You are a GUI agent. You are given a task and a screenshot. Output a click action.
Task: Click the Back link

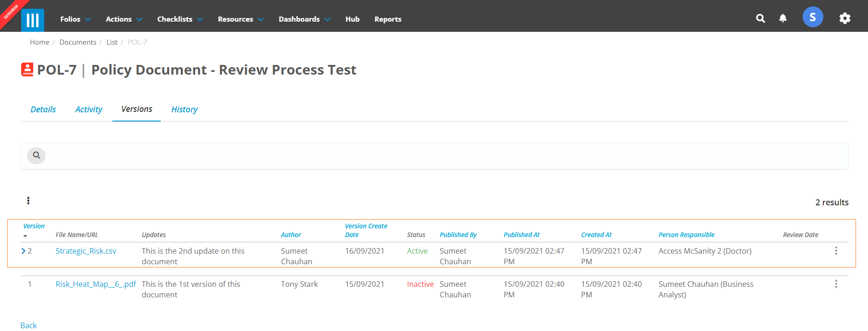pos(29,325)
